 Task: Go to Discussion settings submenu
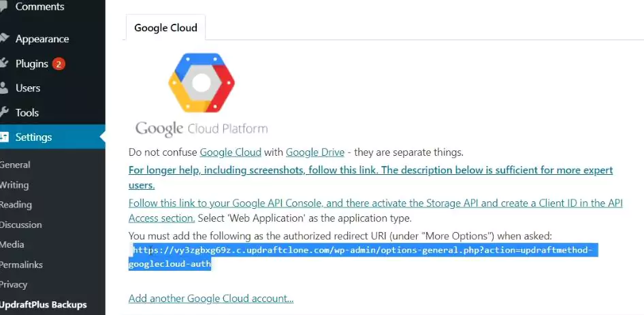[x=20, y=225]
